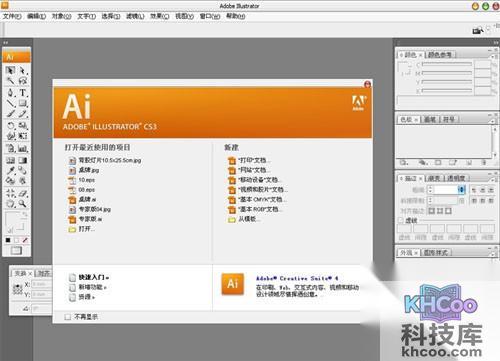Expand 资源 in the welcome screen
The height and width of the screenshot is (361, 500).
click(x=86, y=297)
